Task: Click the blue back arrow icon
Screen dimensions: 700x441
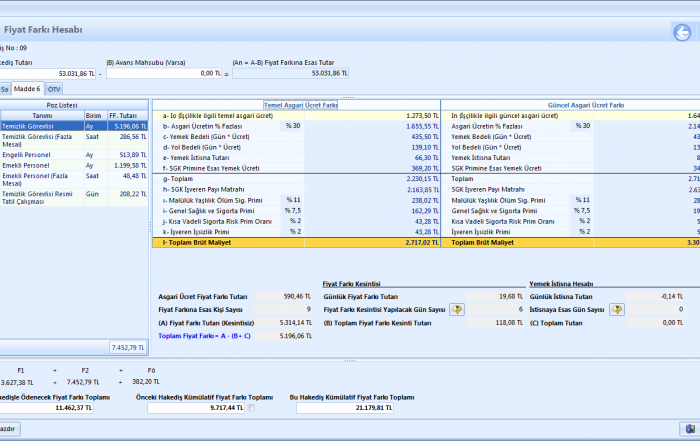Action: (x=682, y=32)
